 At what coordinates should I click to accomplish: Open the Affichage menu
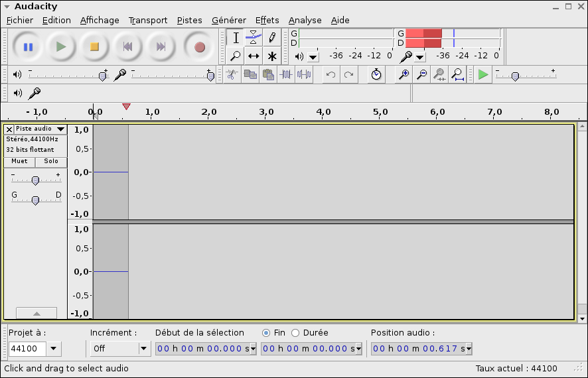[x=100, y=21]
